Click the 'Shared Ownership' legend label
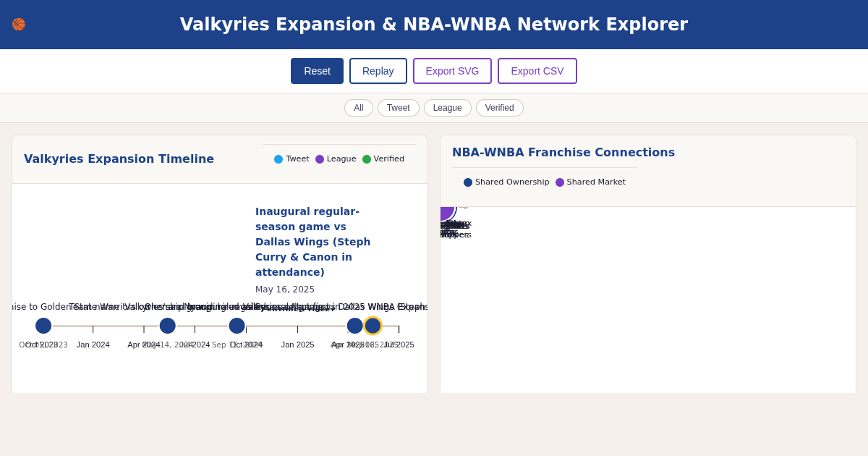This screenshot has width=868, height=456. 512,182
